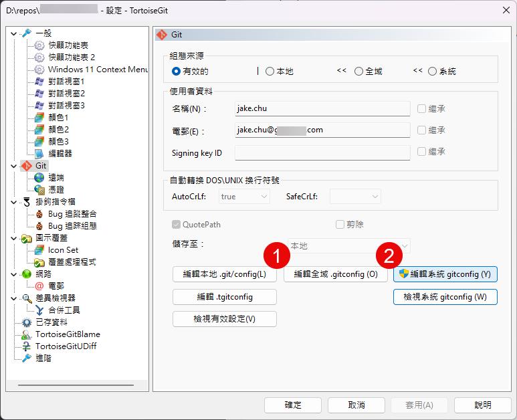
Task: Select the 全域 config source radio button
Action: [x=358, y=71]
